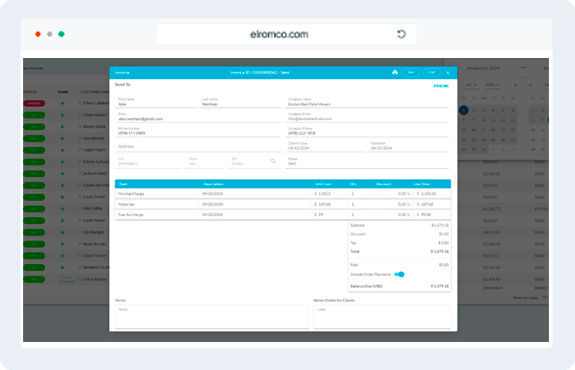Add a flag for Ethan Caldwell row
The height and width of the screenshot is (370, 575).
(x=62, y=103)
